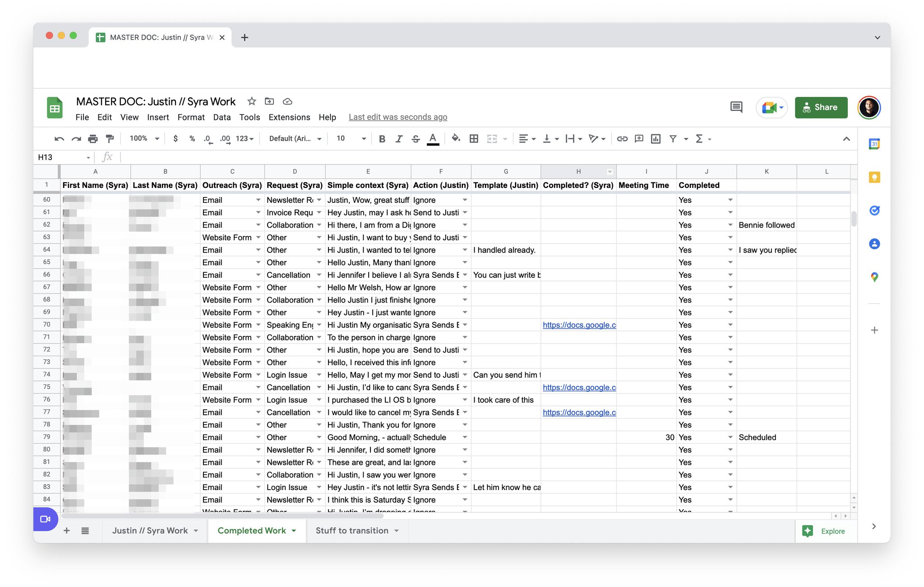Image resolution: width=924 pixels, height=587 pixels.
Task: Open the Extensions menu
Action: click(289, 117)
